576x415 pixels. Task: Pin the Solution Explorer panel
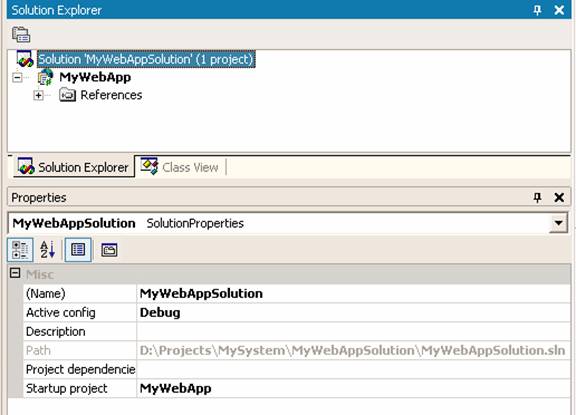point(537,10)
